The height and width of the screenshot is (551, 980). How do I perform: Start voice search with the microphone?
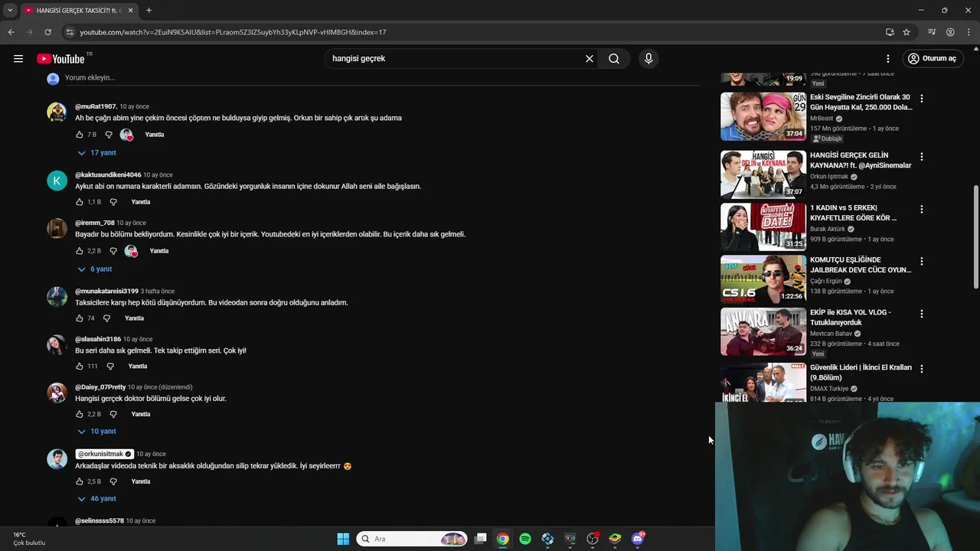[x=648, y=59]
